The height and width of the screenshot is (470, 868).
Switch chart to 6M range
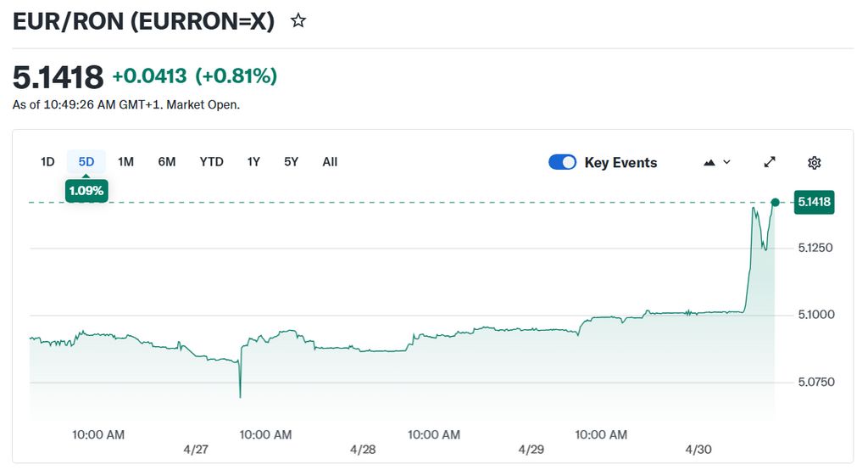(x=167, y=161)
